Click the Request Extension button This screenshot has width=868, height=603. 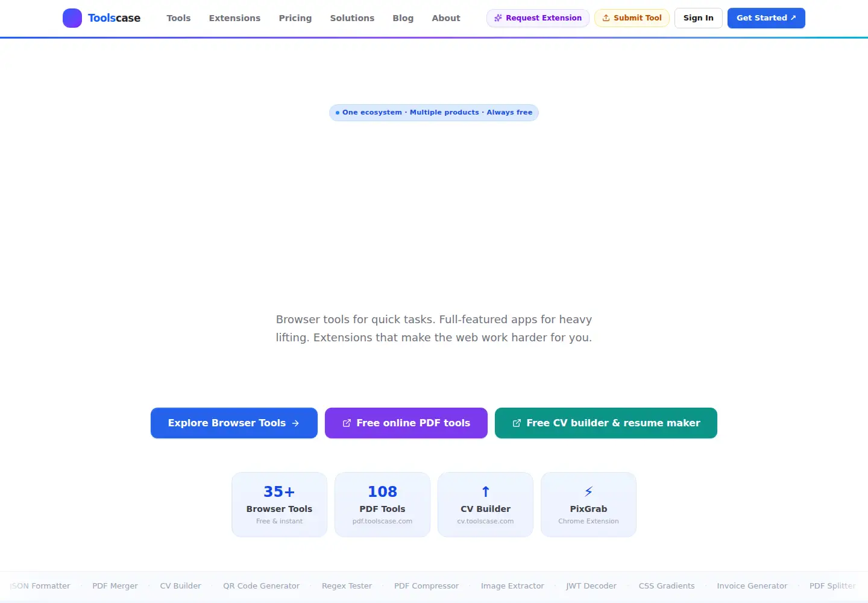pyautogui.click(x=538, y=18)
